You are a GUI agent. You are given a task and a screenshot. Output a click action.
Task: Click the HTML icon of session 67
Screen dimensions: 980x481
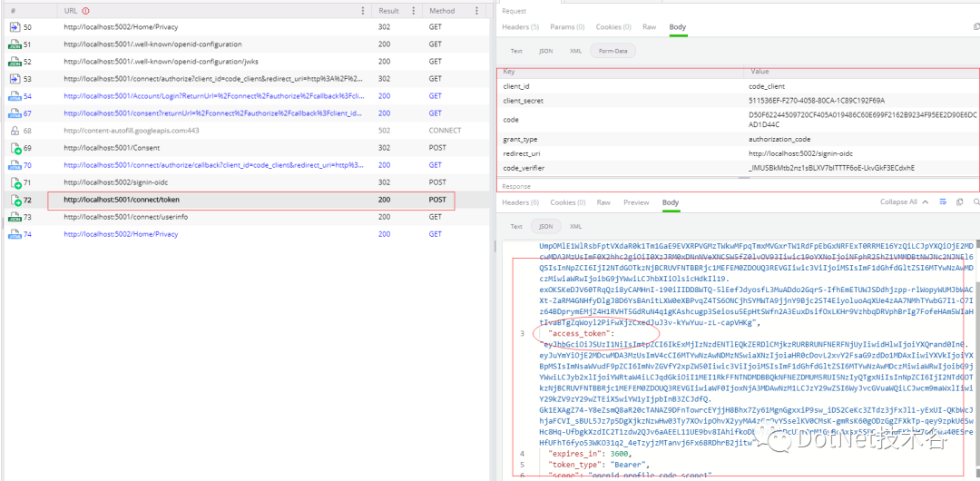click(x=15, y=113)
